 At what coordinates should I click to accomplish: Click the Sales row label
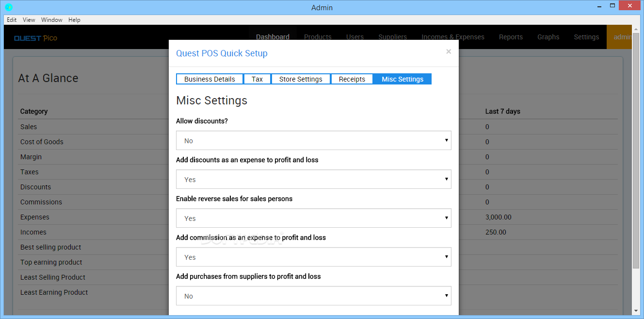click(29, 127)
